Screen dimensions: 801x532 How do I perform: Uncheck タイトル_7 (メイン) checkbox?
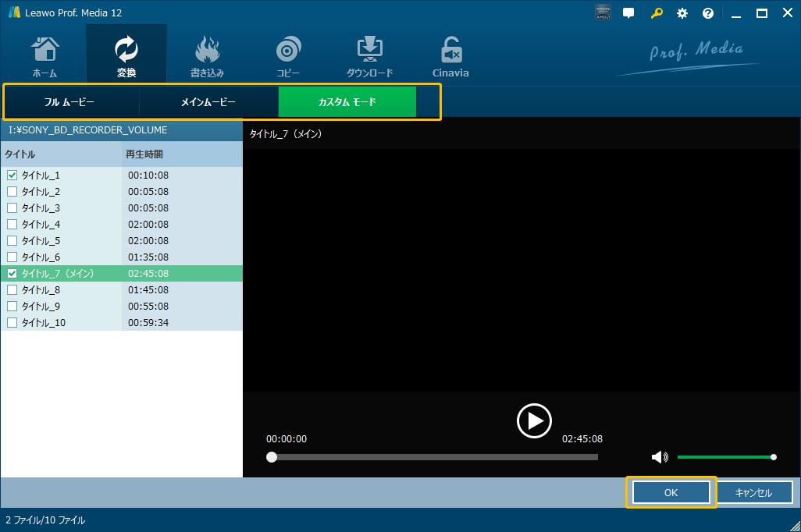coord(12,273)
